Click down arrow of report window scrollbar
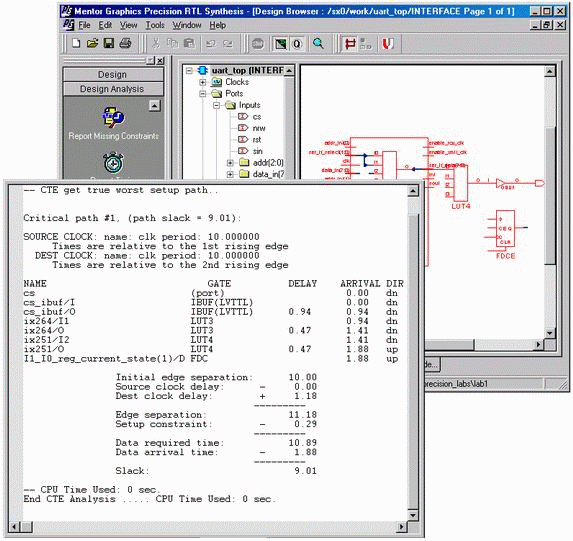The width and height of the screenshot is (573, 541). click(x=413, y=515)
